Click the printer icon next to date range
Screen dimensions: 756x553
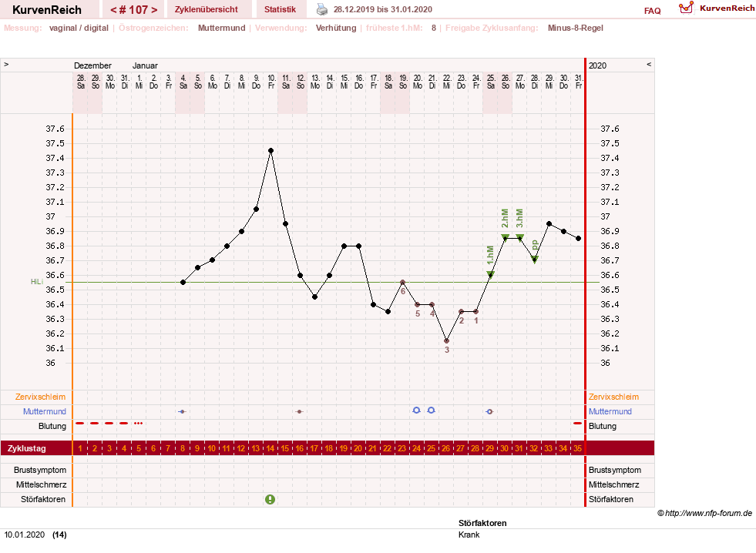(x=321, y=9)
